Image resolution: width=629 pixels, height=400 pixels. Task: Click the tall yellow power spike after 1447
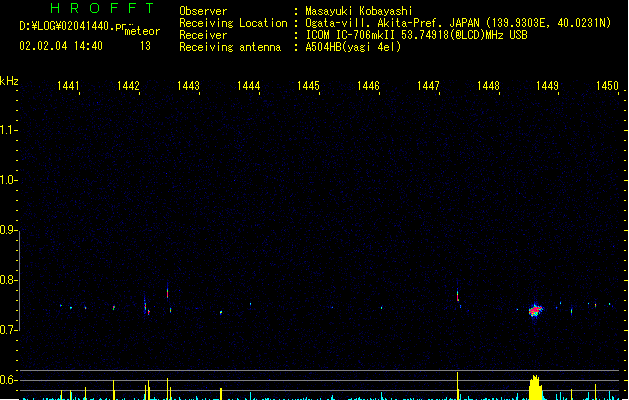pos(458,386)
